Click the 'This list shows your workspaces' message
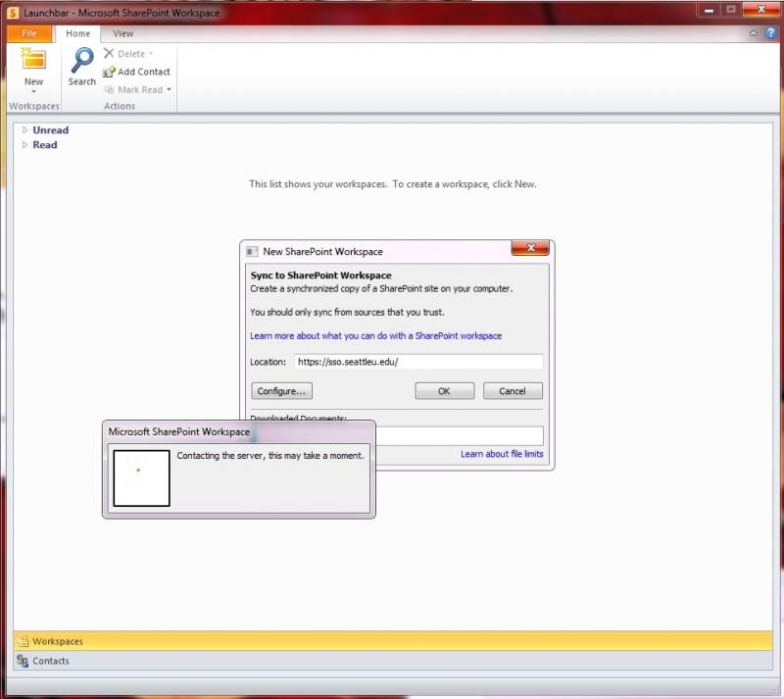Image resolution: width=784 pixels, height=699 pixels. coord(393,184)
